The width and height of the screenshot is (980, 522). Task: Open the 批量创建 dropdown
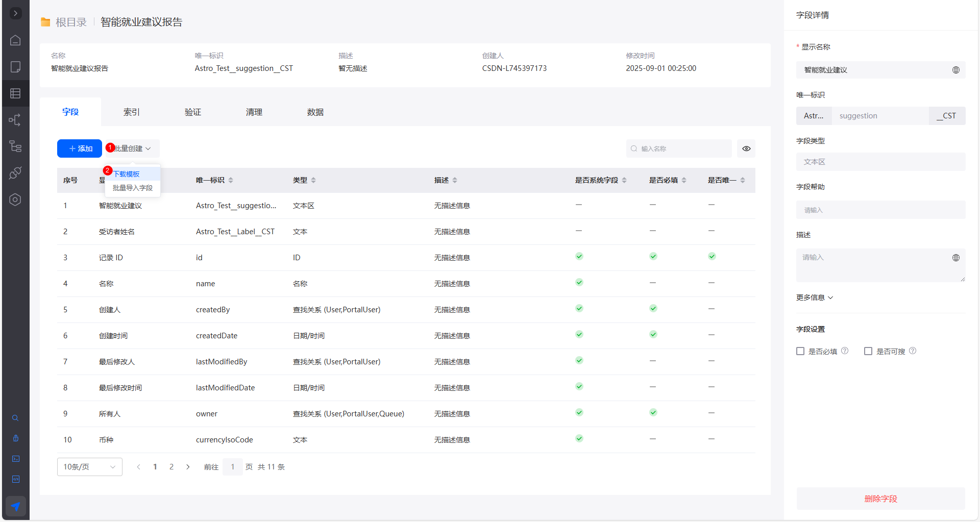(x=132, y=148)
